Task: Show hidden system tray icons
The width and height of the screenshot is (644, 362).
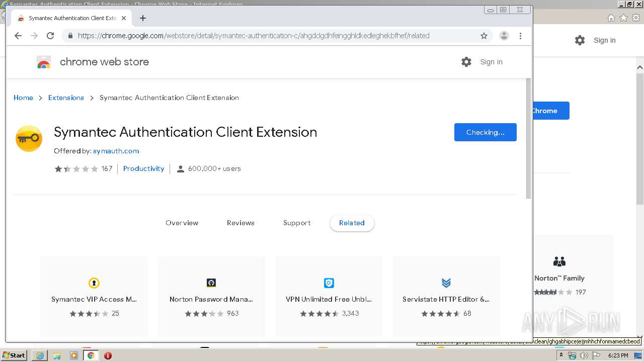Action: (561, 355)
